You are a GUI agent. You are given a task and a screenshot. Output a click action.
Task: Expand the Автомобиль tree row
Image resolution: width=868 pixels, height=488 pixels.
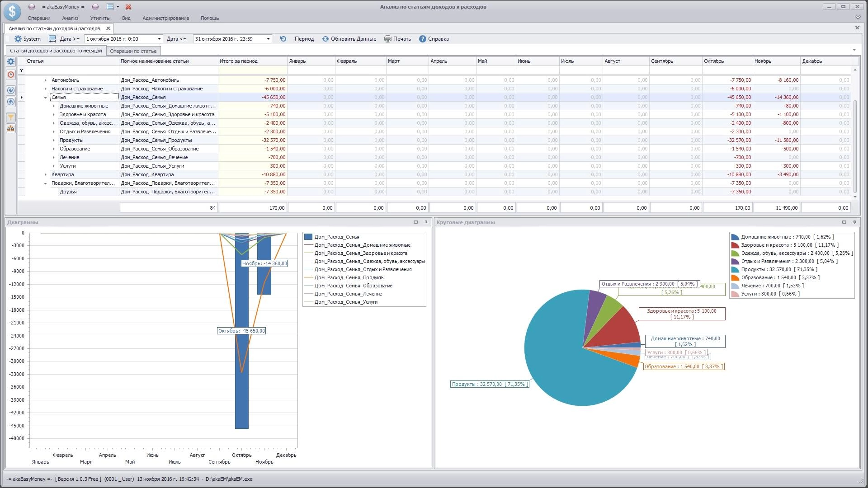(x=45, y=80)
